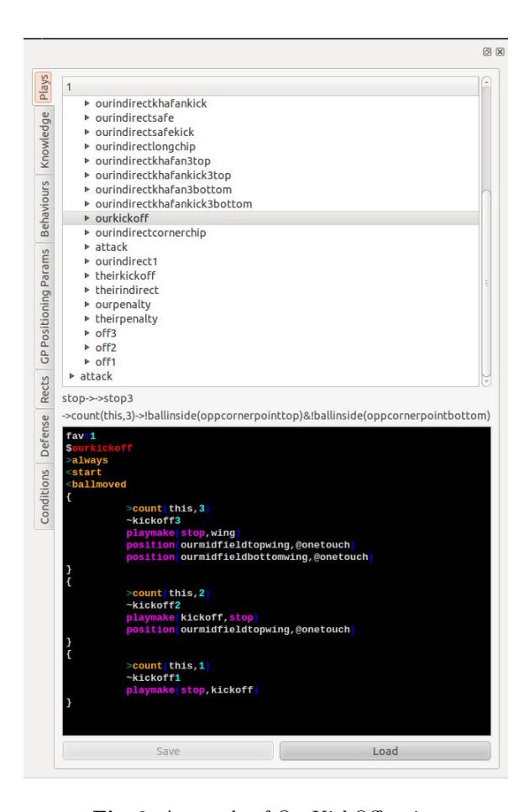
Task: Expand the ourpenalty node arrow
Action: (x=87, y=305)
